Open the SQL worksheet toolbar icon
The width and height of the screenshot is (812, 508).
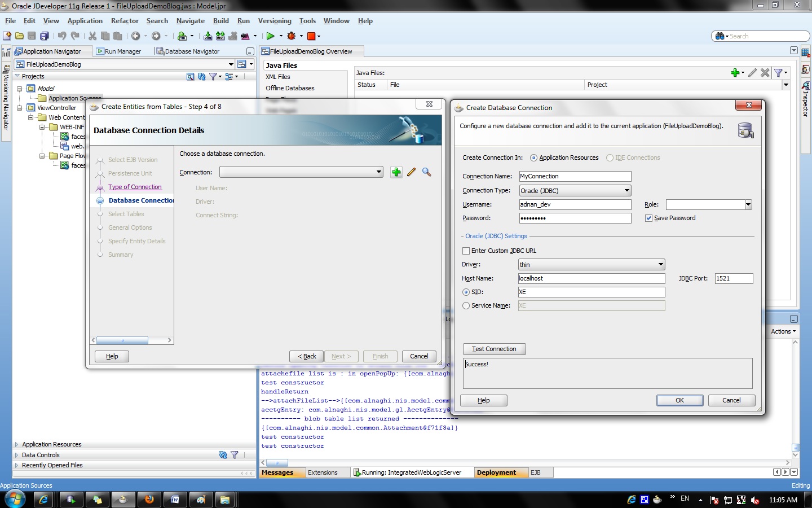(x=182, y=36)
